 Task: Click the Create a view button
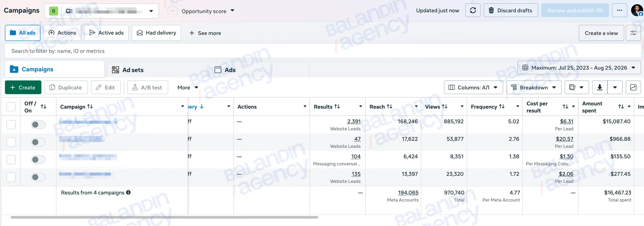[x=601, y=33]
